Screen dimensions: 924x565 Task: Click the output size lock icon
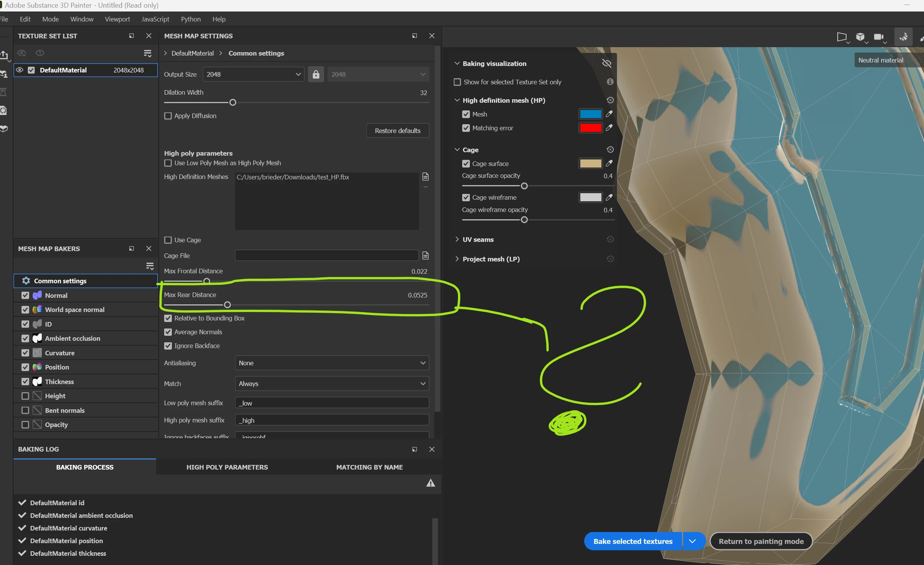[x=316, y=74]
